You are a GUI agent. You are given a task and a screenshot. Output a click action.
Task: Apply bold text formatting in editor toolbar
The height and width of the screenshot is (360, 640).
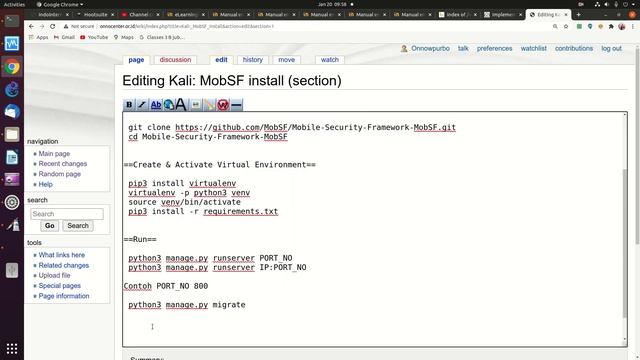click(x=129, y=105)
